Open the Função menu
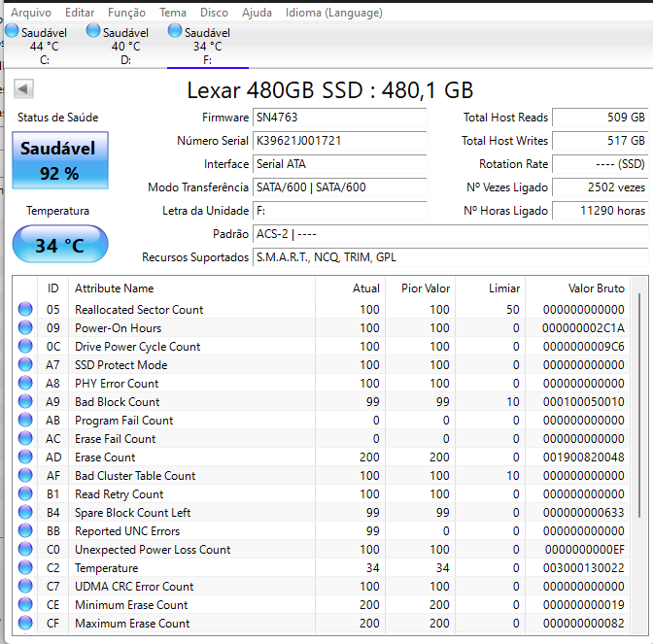This screenshot has height=644, width=653. [126, 13]
